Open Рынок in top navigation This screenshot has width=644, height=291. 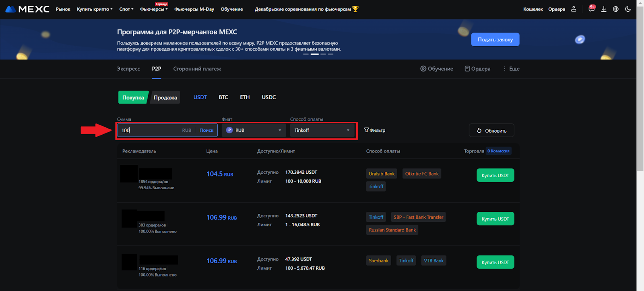(x=63, y=9)
